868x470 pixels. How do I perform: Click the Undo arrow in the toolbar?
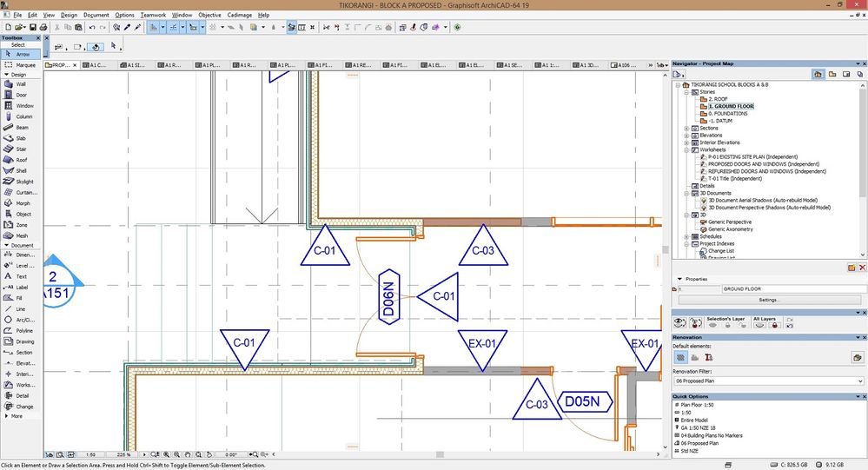point(92,27)
